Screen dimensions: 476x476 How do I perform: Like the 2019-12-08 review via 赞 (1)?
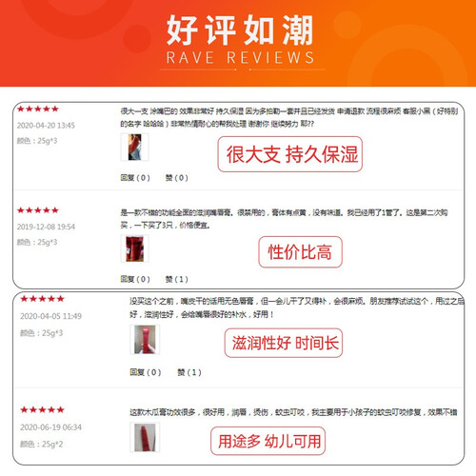177,279
